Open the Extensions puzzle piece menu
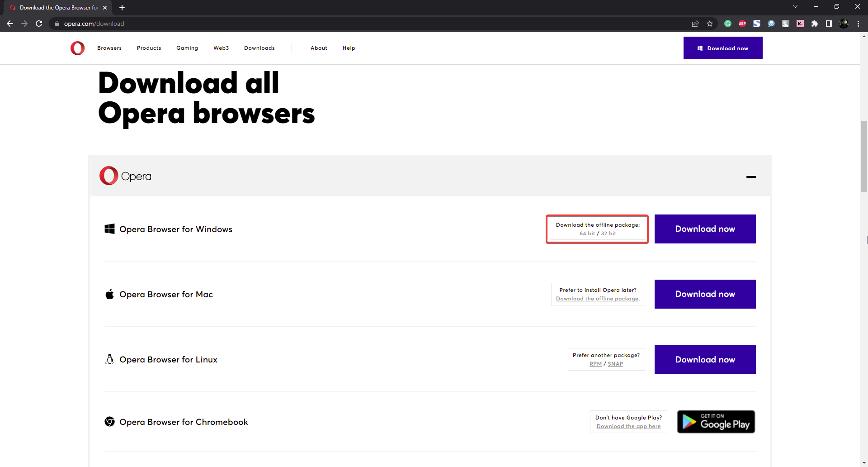This screenshot has height=467, width=868. pyautogui.click(x=815, y=24)
